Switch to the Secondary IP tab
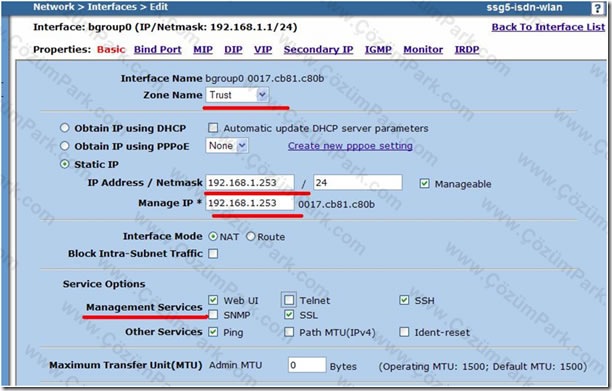Screen dimensions: 612x391 pos(318,50)
